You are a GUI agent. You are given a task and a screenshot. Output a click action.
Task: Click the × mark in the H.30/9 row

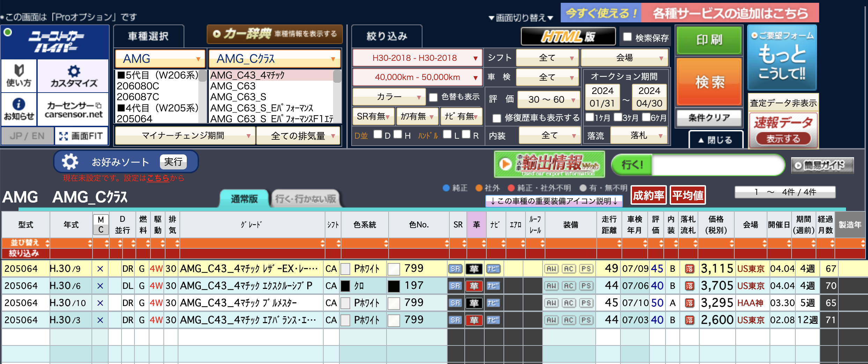[100, 269]
